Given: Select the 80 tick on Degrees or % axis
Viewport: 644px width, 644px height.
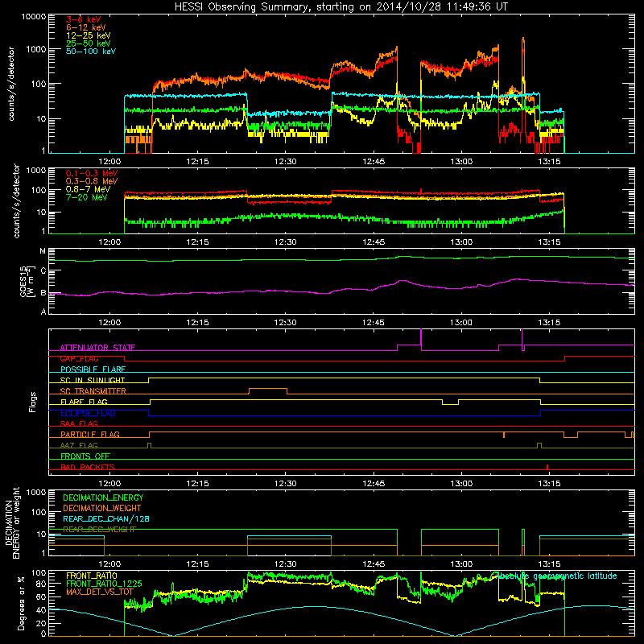Looking at the screenshot, I should [x=41, y=584].
